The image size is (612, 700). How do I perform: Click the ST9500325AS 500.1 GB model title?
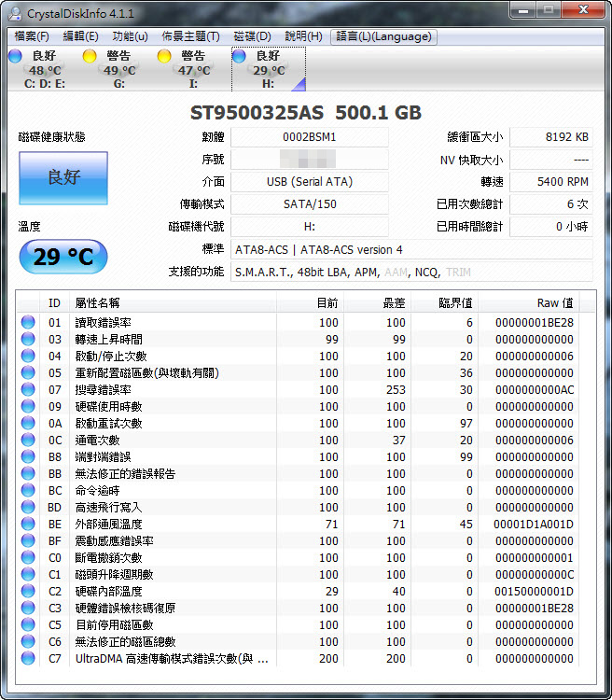coord(306,113)
